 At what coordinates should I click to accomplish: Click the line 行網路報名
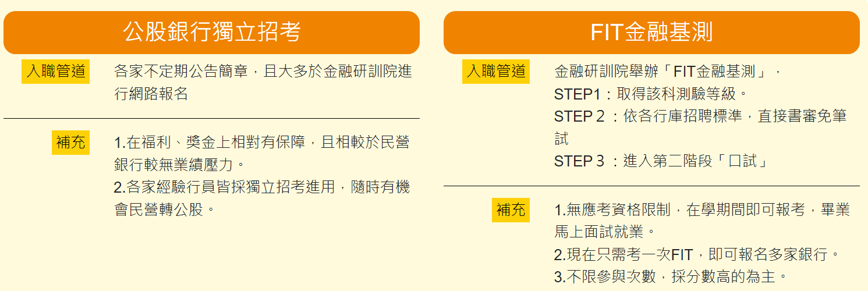tap(151, 94)
